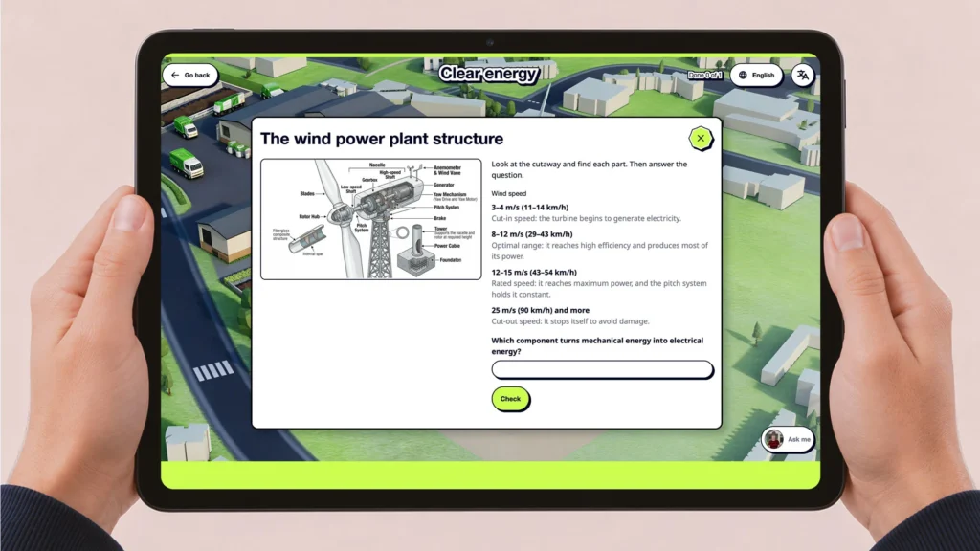Click the Go back button

190,75
